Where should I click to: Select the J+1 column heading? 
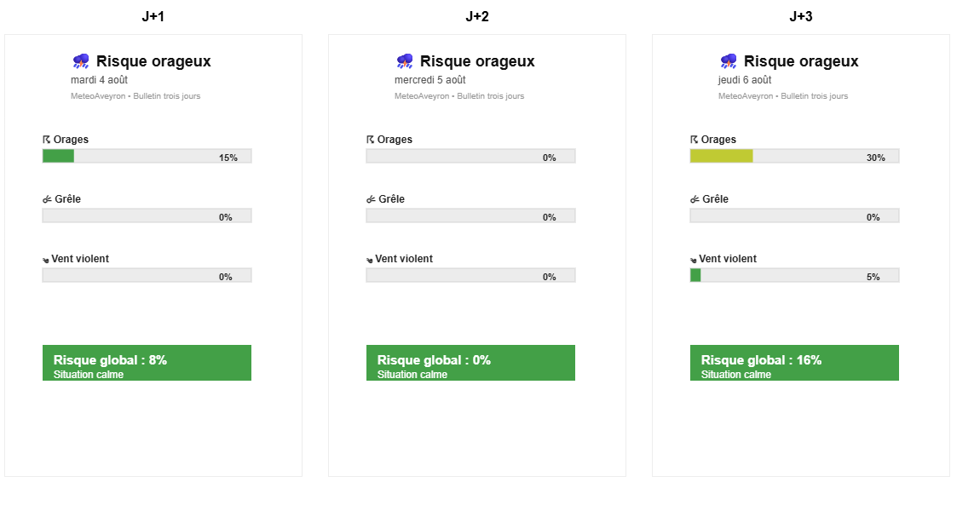tap(153, 16)
